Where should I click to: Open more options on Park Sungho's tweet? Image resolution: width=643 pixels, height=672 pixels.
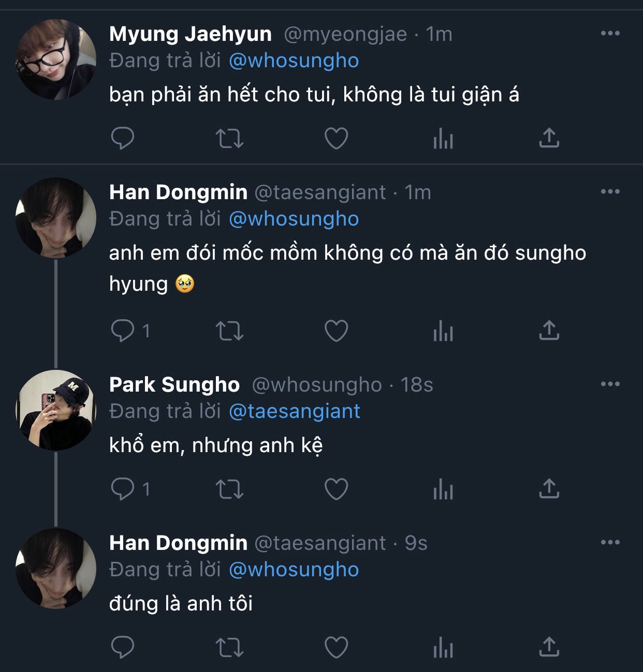610,384
